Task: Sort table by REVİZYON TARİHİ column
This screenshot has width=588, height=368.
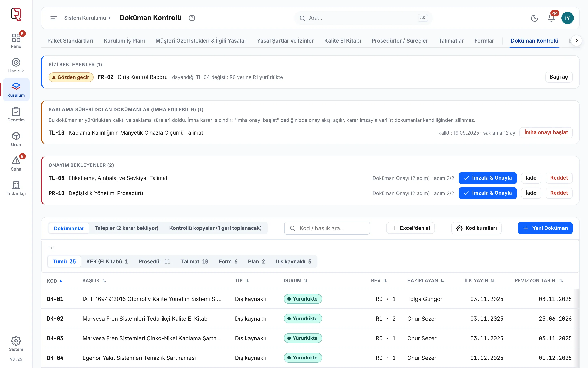Action: click(x=539, y=281)
